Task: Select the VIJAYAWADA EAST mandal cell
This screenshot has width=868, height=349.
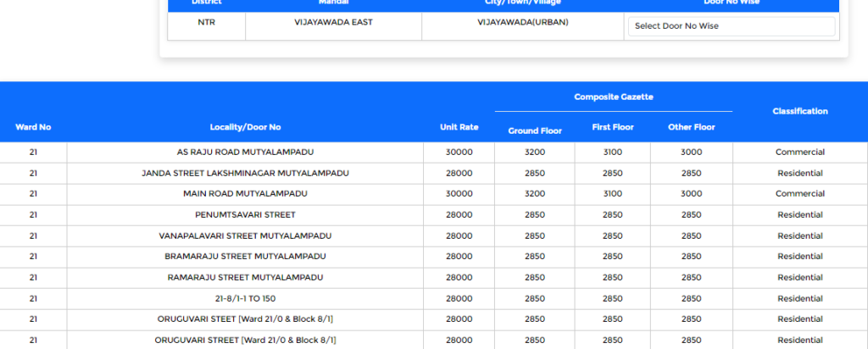Action: (x=333, y=22)
